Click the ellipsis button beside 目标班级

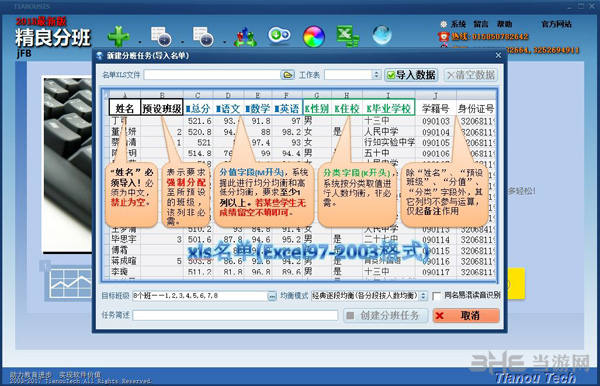coord(272,296)
